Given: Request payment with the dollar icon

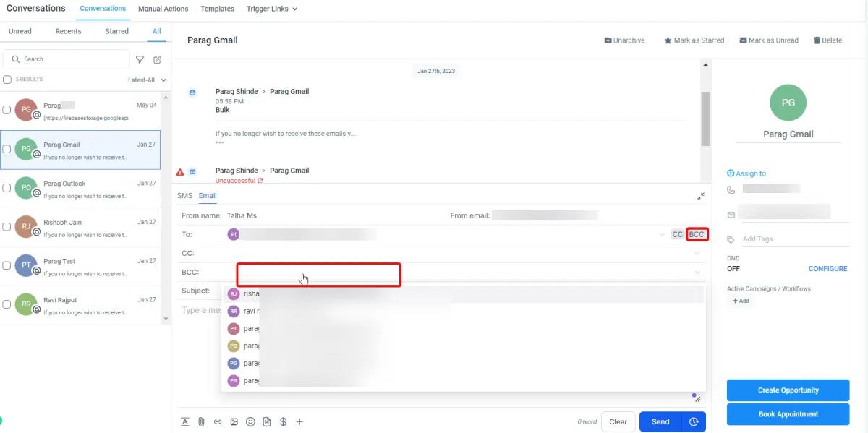Looking at the screenshot, I should (x=283, y=422).
